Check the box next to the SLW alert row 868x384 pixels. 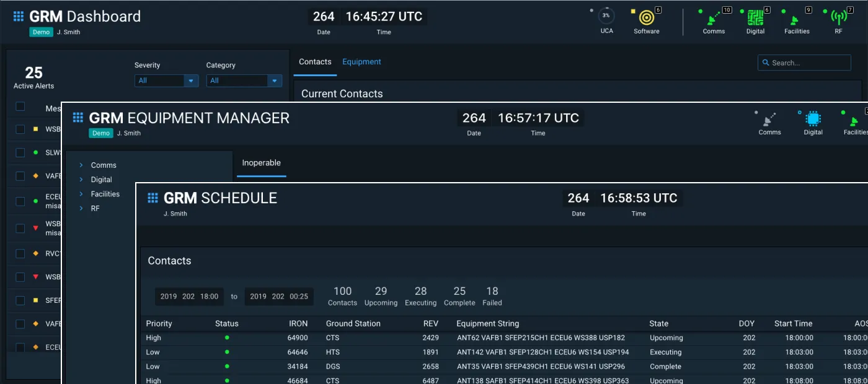(20, 152)
